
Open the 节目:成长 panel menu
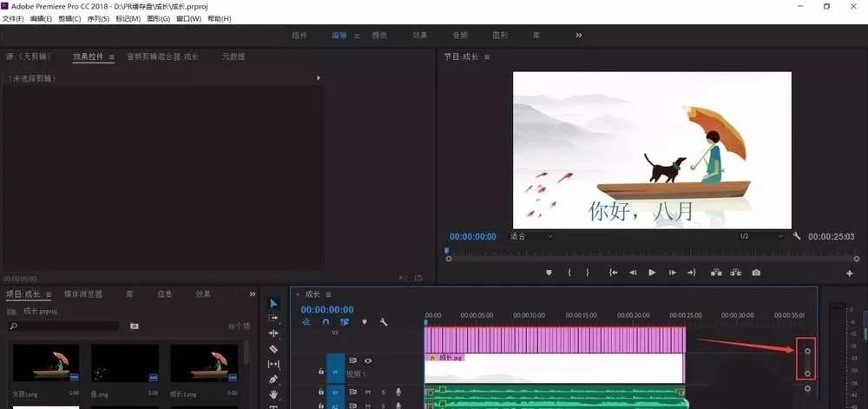[x=487, y=56]
